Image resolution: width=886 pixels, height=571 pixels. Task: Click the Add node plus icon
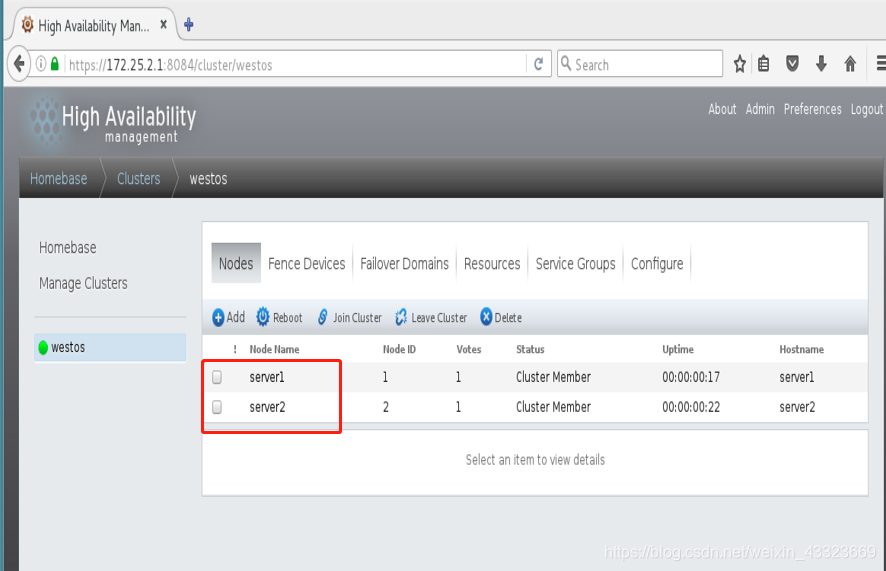[218, 317]
